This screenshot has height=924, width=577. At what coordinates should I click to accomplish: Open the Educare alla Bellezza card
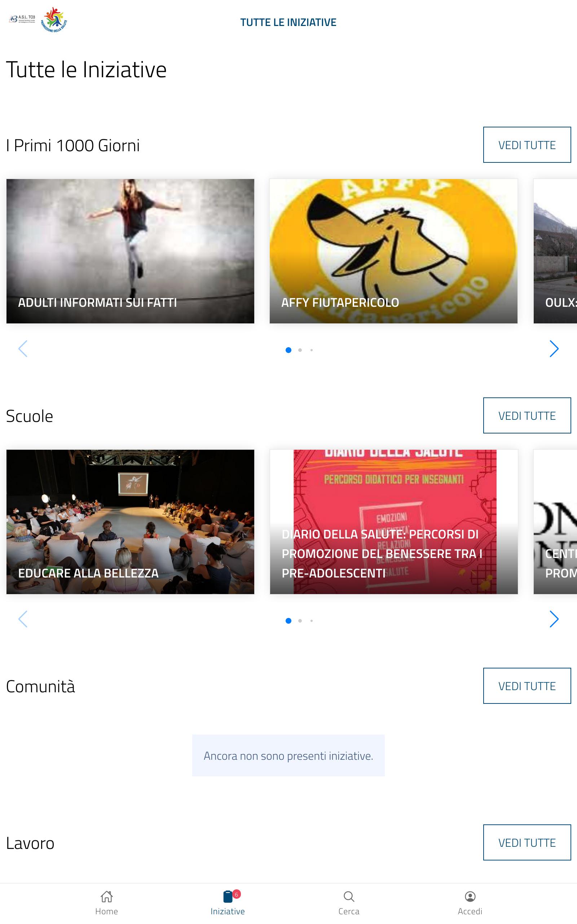point(130,522)
